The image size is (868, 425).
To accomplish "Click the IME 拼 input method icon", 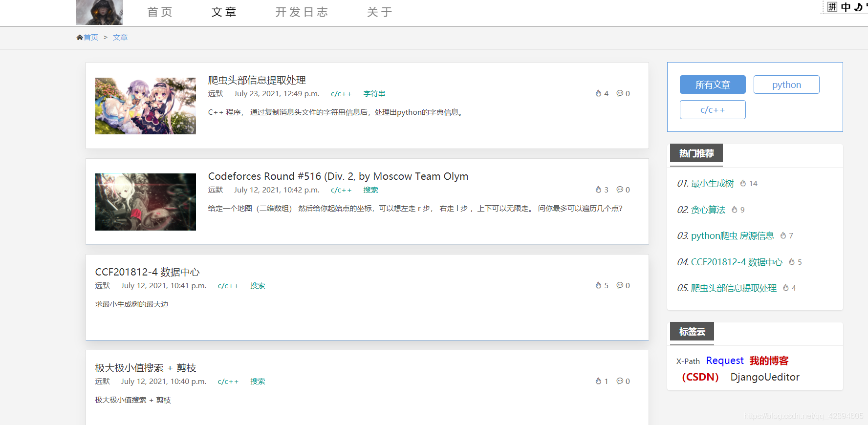I will (x=832, y=7).
